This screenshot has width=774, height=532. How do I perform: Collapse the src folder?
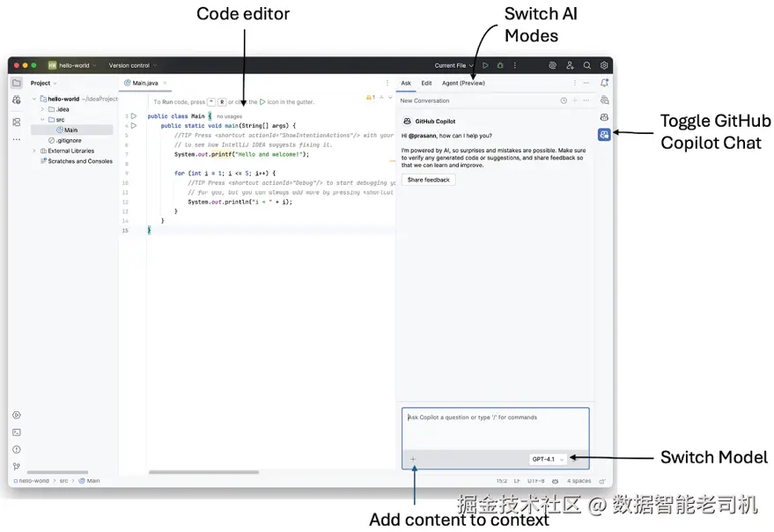42,120
